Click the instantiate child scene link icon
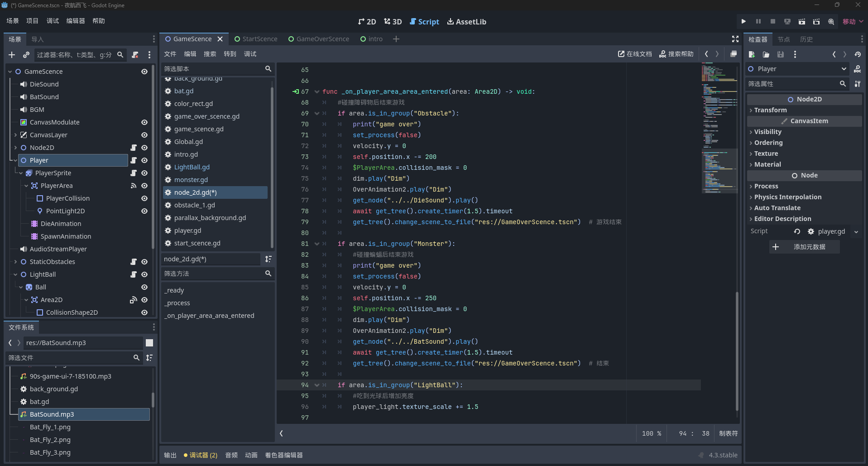868x466 pixels. point(26,55)
